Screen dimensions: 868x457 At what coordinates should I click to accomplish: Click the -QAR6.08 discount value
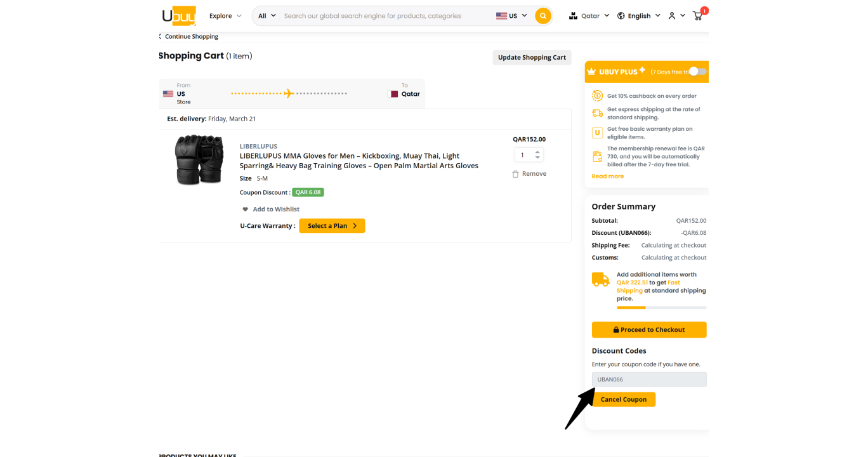(x=694, y=233)
